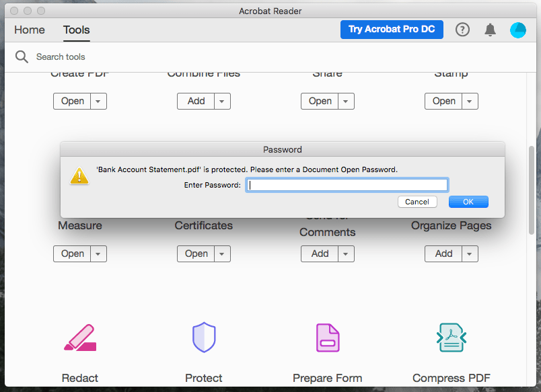
Task: Expand the Stamp dropdown arrow
Action: pos(470,101)
